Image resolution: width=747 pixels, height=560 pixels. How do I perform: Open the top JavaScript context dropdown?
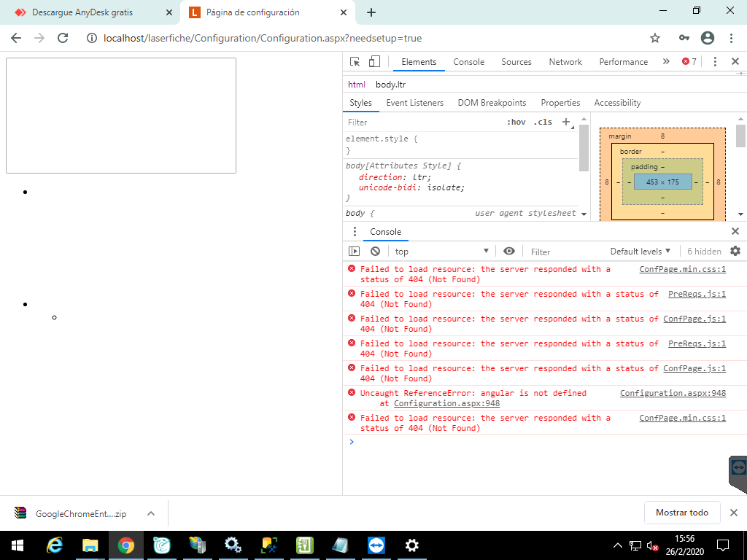(441, 252)
